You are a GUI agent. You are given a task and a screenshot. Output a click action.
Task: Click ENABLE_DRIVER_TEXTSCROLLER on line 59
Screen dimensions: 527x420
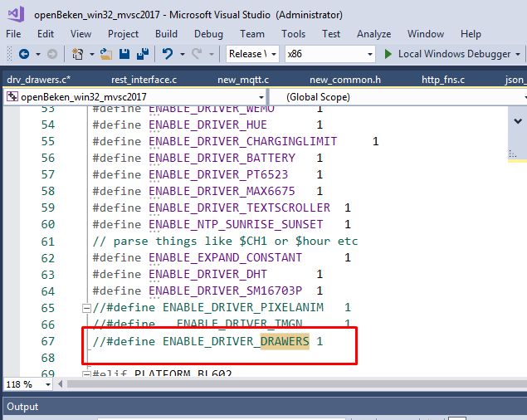(x=239, y=208)
